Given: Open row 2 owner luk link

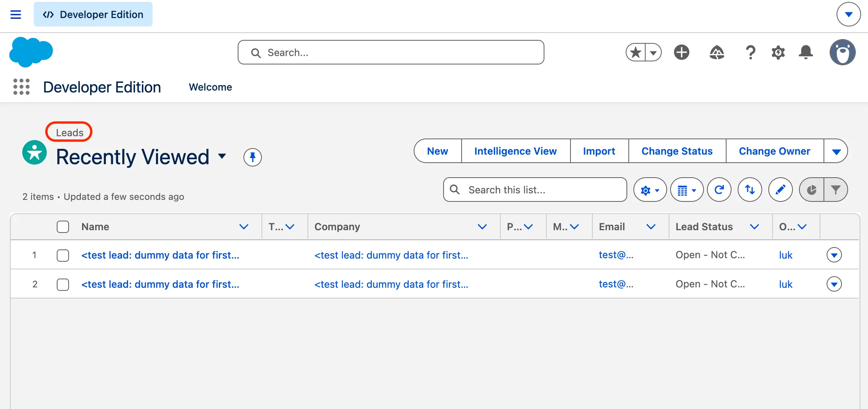Looking at the screenshot, I should (786, 284).
